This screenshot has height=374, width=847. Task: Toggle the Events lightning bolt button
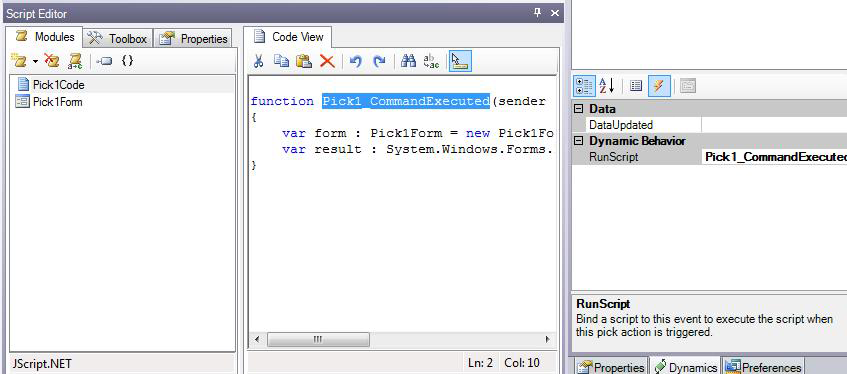pos(659,86)
